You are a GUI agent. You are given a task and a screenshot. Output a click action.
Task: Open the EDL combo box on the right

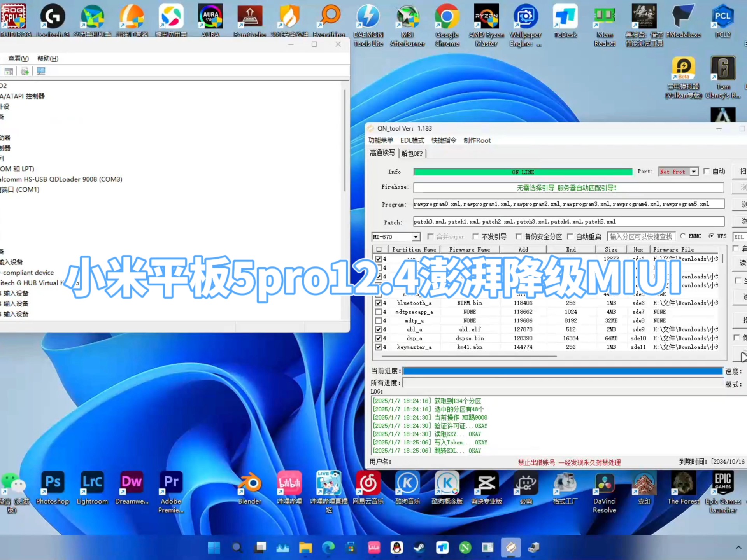740,236
